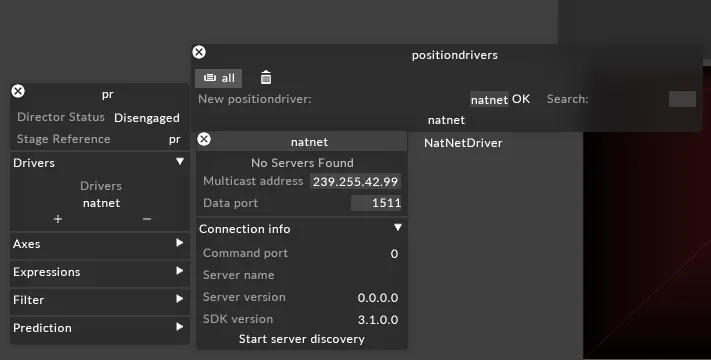Collapse the Connection info section
The width and height of the screenshot is (711, 360).
398,227
